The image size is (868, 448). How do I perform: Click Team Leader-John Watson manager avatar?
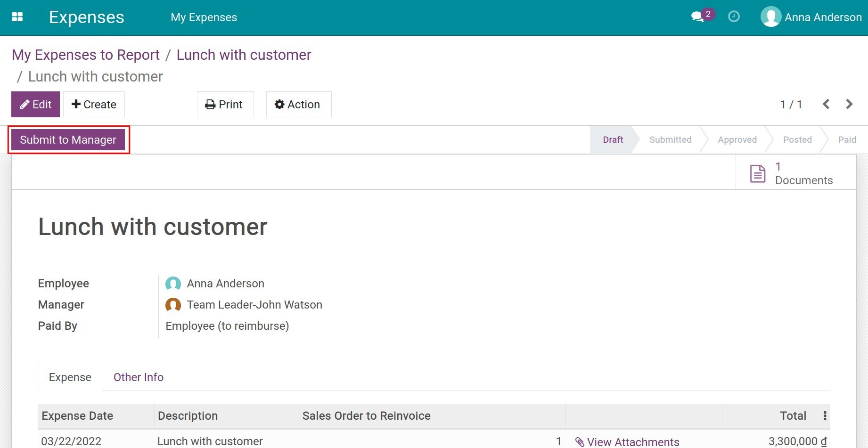[173, 305]
